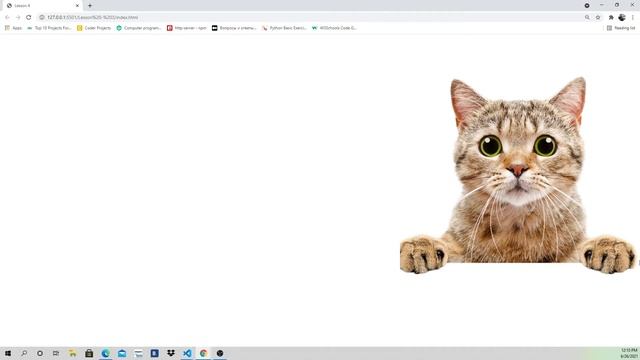Open Chrome three-dot menu
The image size is (640, 360).
pos(633,17)
